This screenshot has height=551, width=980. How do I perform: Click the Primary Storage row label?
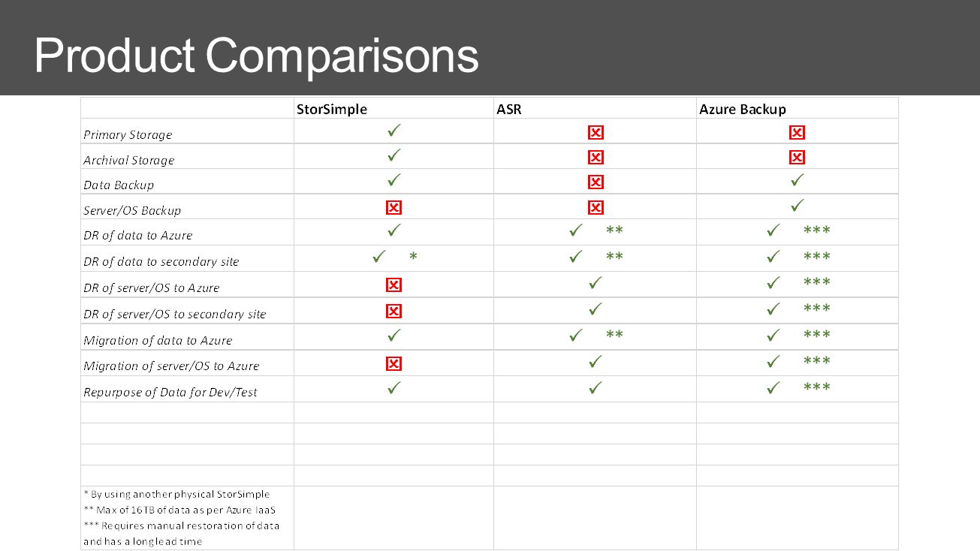(128, 135)
